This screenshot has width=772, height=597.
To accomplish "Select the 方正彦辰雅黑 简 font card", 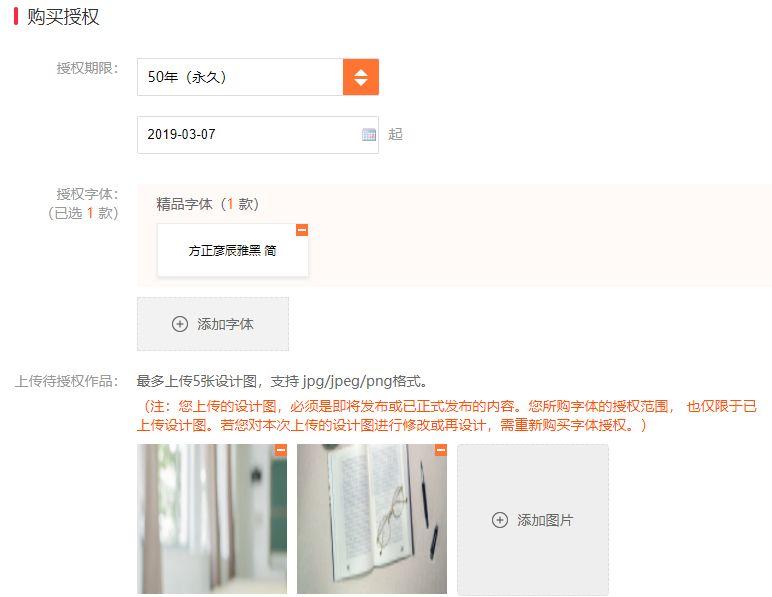I will click(x=232, y=250).
